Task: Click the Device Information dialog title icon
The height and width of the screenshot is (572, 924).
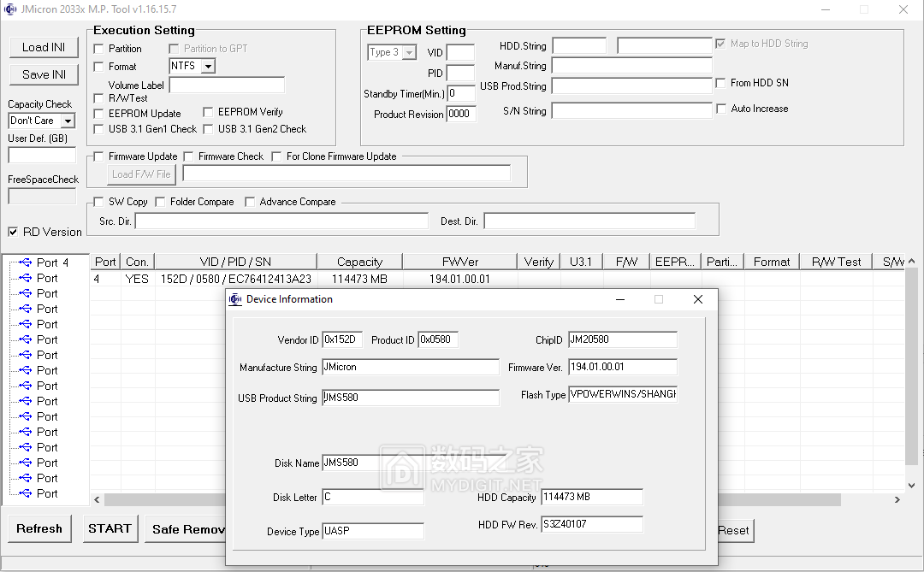Action: point(236,299)
